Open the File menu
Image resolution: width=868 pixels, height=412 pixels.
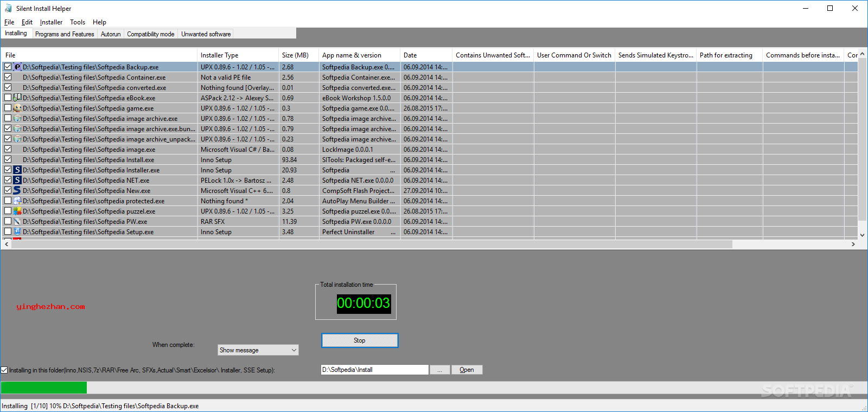click(9, 22)
